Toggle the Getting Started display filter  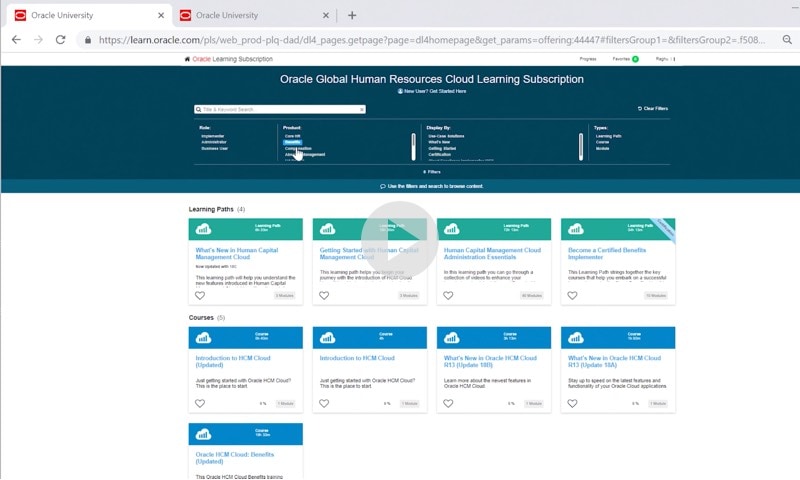442,148
